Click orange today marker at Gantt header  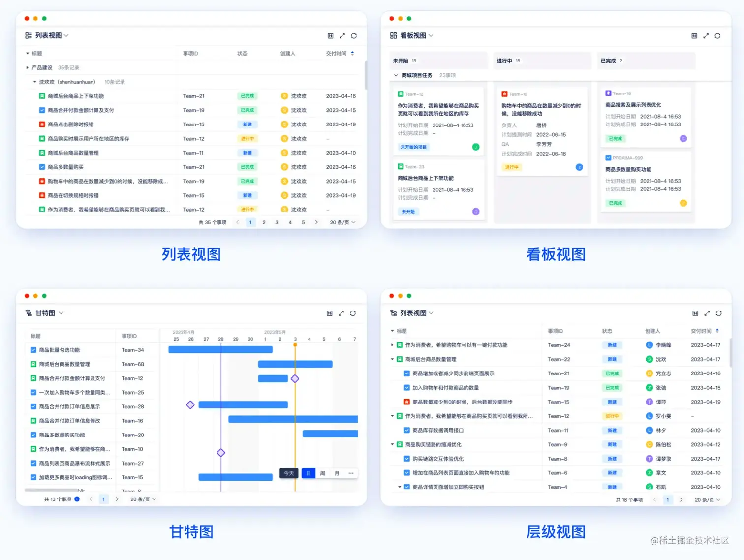pos(295,345)
